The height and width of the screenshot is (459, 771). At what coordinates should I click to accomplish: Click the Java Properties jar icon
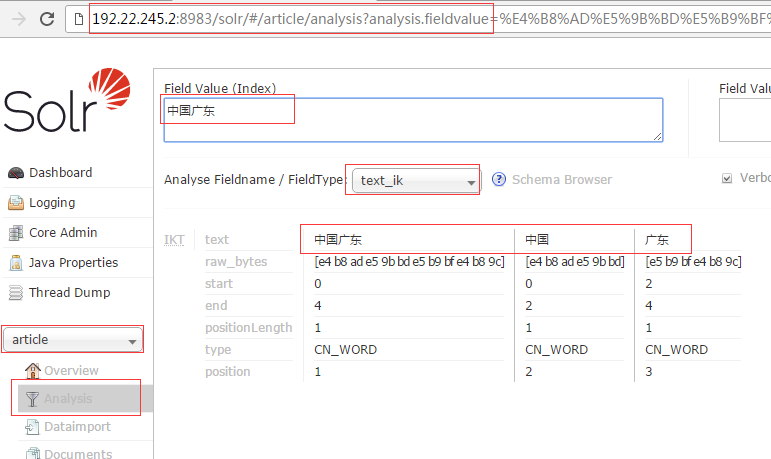coord(16,263)
